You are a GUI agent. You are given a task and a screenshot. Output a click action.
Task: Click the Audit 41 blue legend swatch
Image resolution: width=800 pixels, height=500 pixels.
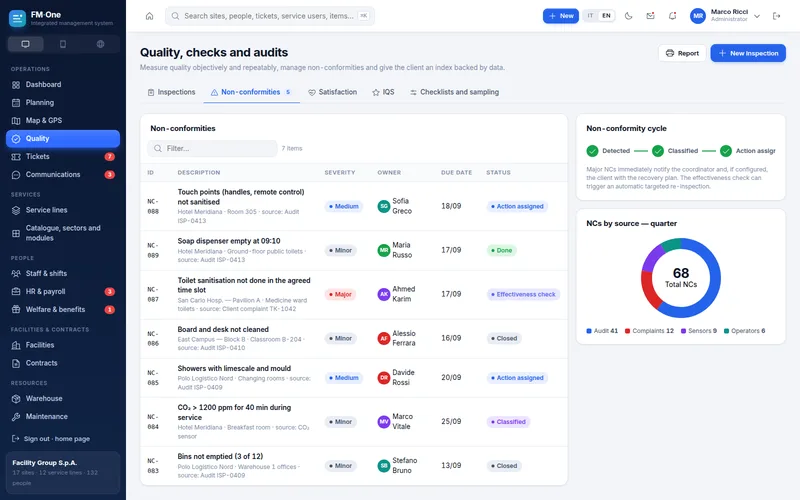click(x=589, y=331)
